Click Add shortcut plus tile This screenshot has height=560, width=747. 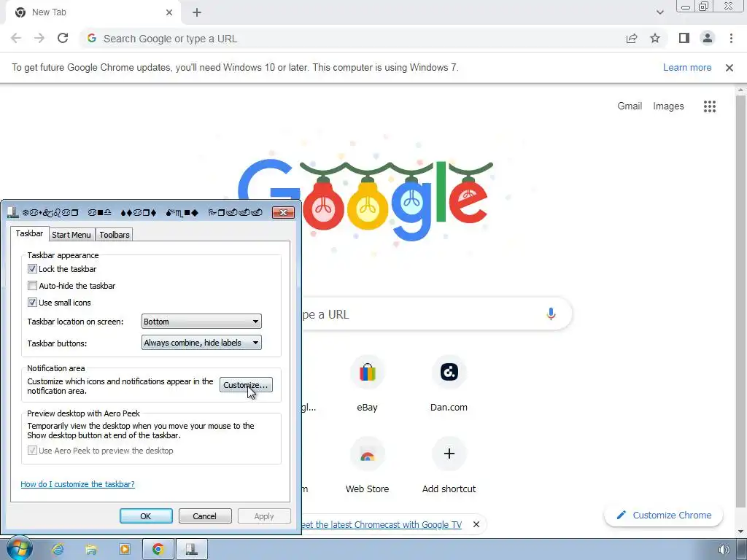click(449, 466)
